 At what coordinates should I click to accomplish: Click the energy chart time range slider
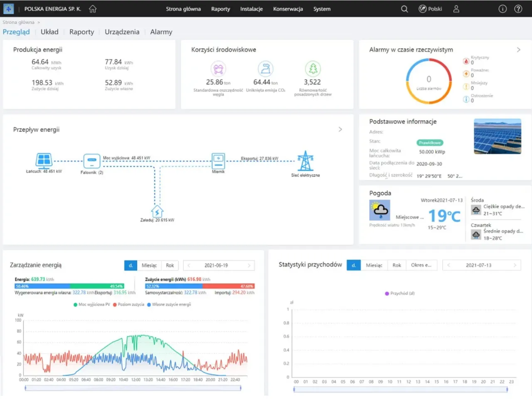tap(133, 388)
